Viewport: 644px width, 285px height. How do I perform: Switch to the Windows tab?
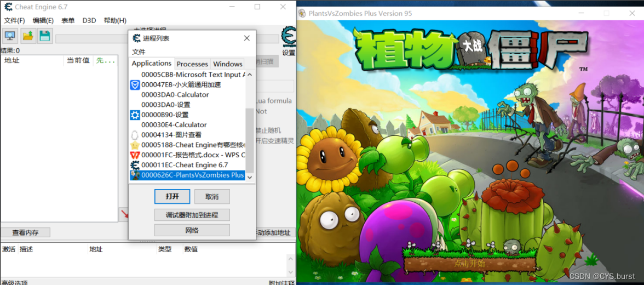(x=228, y=64)
